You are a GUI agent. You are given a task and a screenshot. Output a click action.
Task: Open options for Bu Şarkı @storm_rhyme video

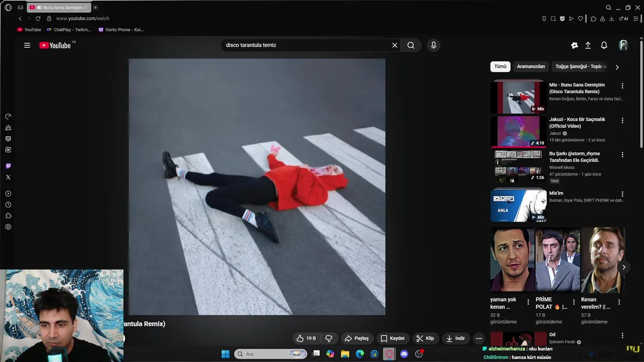(622, 155)
